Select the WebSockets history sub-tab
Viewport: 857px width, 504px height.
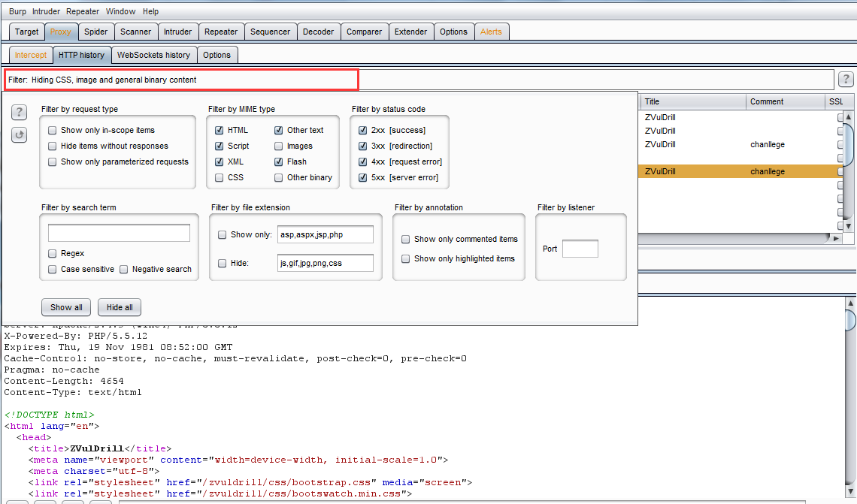[153, 55]
